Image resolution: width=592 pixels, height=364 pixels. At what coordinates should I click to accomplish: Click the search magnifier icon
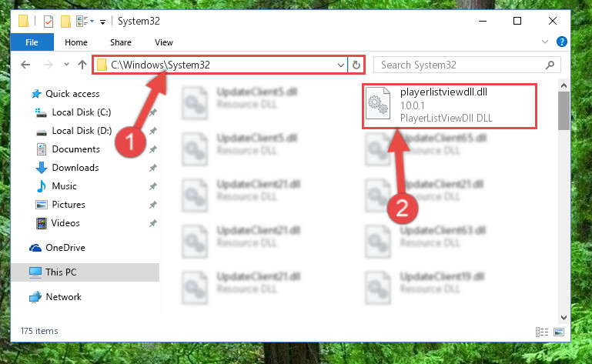pos(550,65)
